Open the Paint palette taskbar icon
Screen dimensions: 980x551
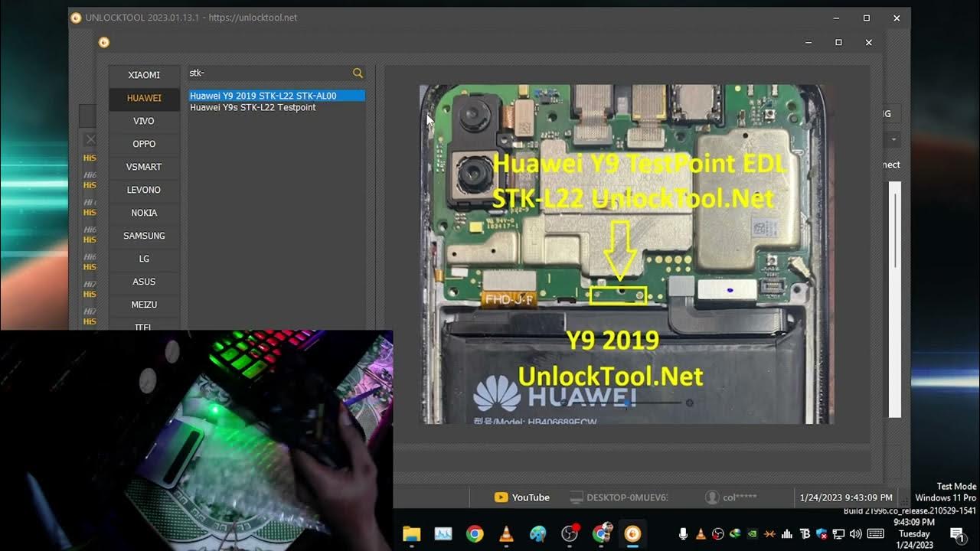538,533
